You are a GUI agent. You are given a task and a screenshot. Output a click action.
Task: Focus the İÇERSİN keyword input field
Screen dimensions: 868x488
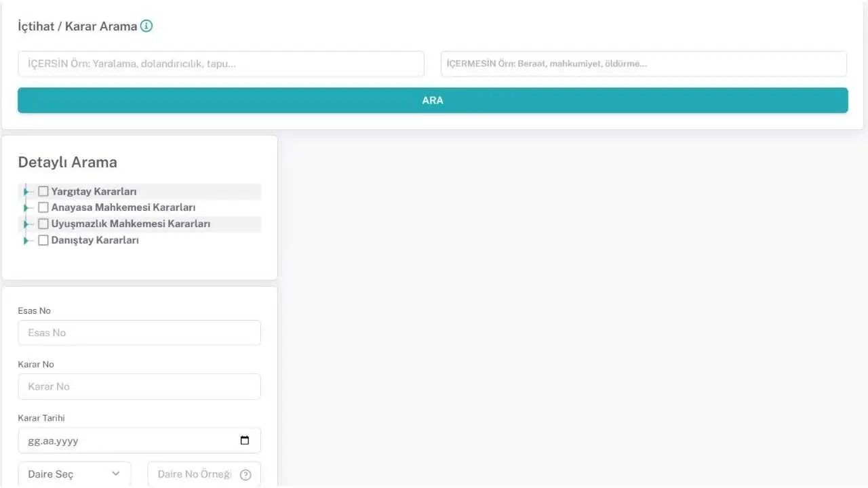(x=220, y=64)
